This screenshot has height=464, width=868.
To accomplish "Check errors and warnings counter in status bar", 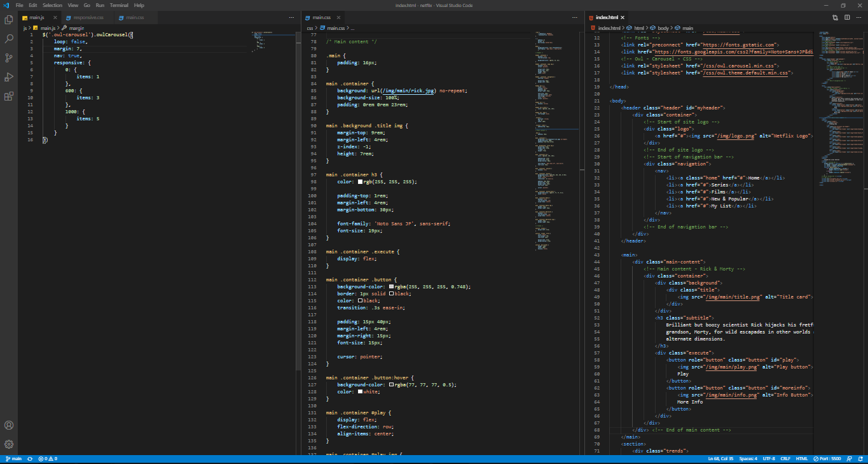I will (47, 458).
